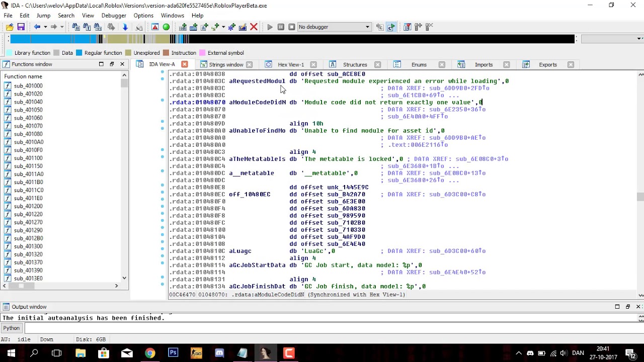644x362 pixels.
Task: Click the Regular function color swatch
Action: point(79,53)
